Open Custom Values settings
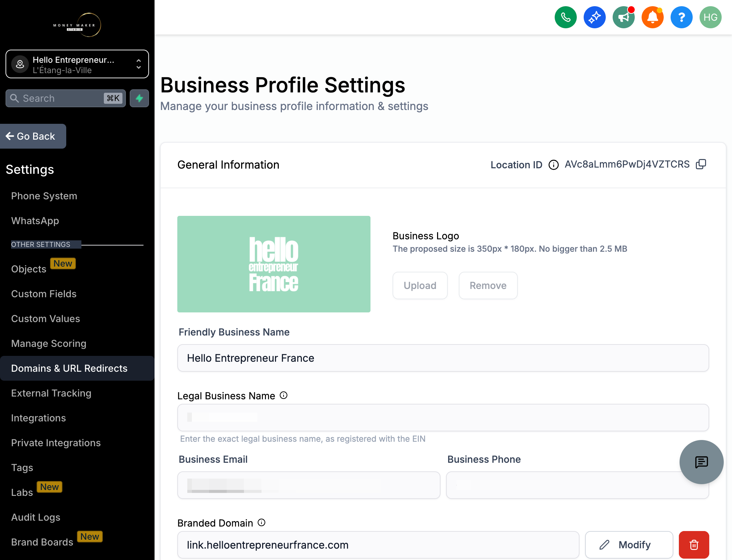732x560 pixels. [x=46, y=319]
